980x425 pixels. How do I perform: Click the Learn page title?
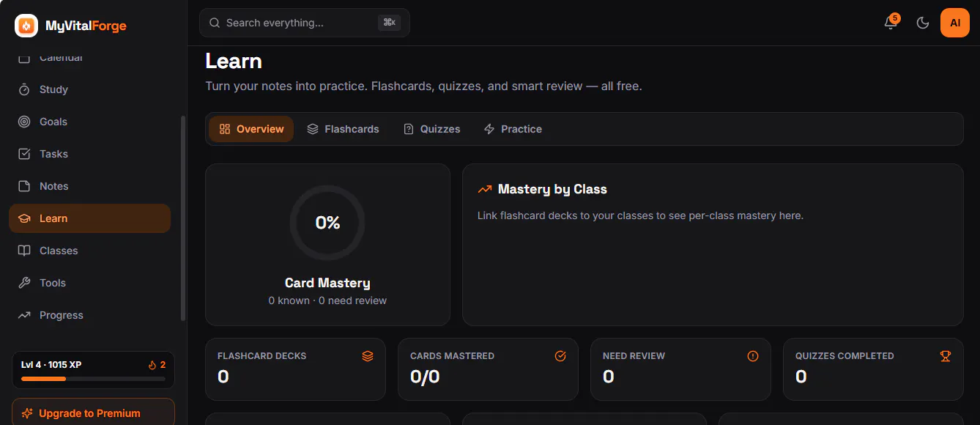click(234, 61)
